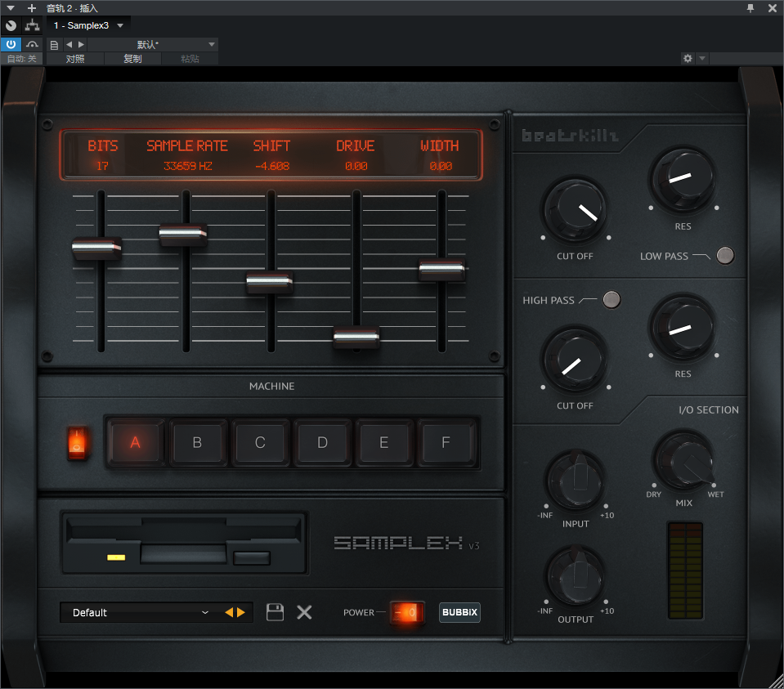Screen dimensions: 784x689
Task: Click the low pass CUT OFF knob
Action: coord(575,210)
